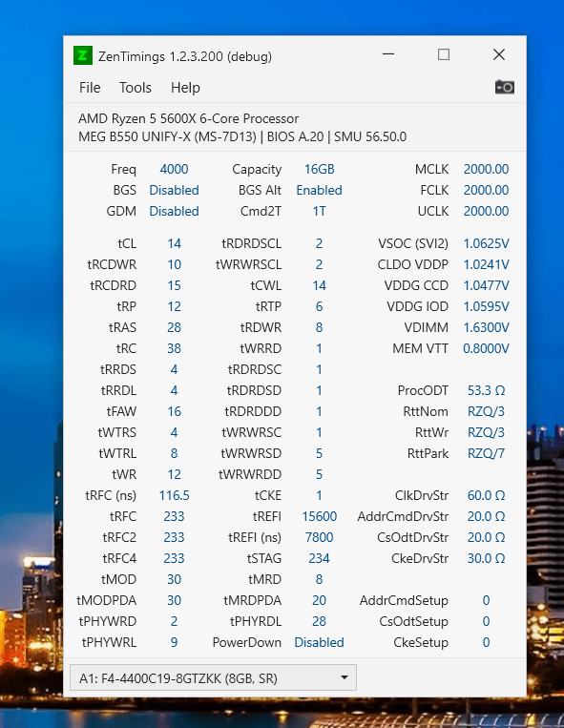Click the FCLK value 2000.00
This screenshot has height=728, width=564.
pos(486,190)
